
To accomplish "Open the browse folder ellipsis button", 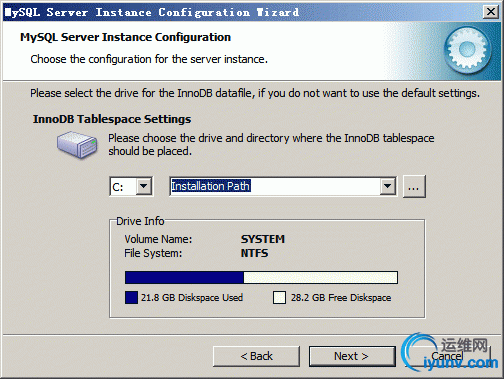I will click(414, 187).
